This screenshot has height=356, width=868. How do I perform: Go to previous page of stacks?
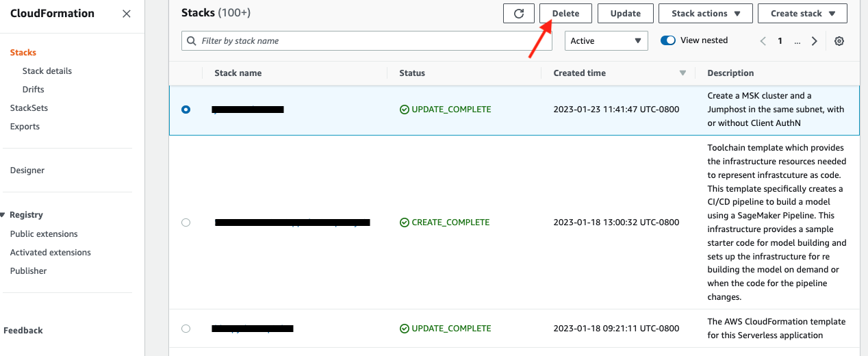[x=763, y=41]
